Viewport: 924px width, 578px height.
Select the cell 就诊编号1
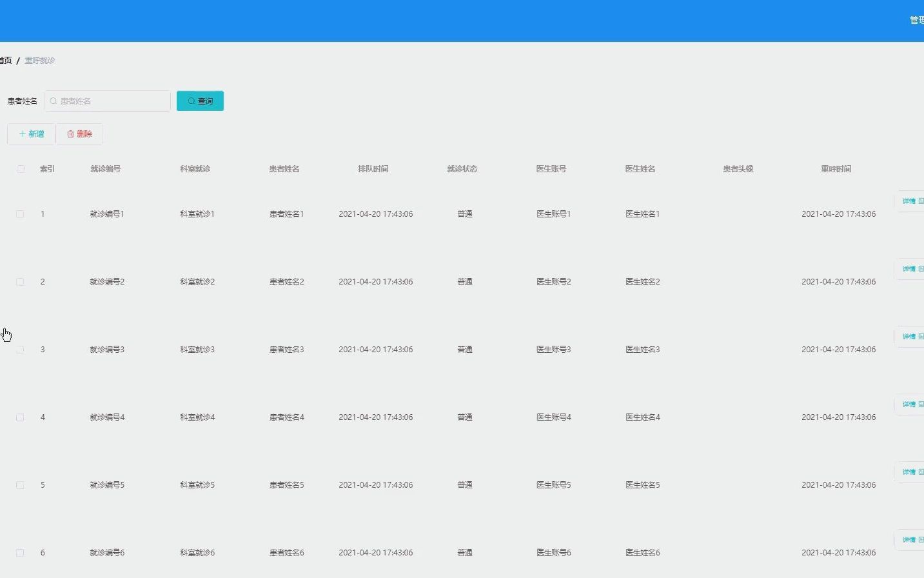pyautogui.click(x=107, y=214)
